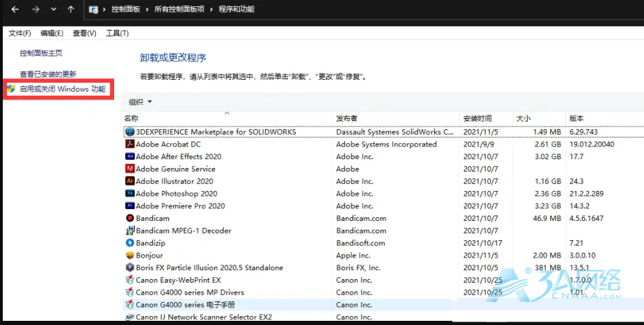The height and width of the screenshot is (325, 644).
Task: Click Canon G4000 series MP Drivers icon
Action: point(130,292)
